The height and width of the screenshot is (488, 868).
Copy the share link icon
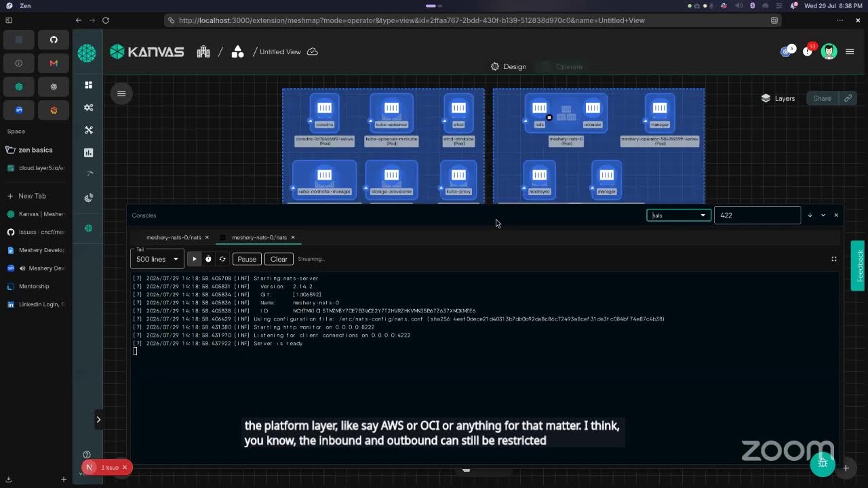coord(848,98)
